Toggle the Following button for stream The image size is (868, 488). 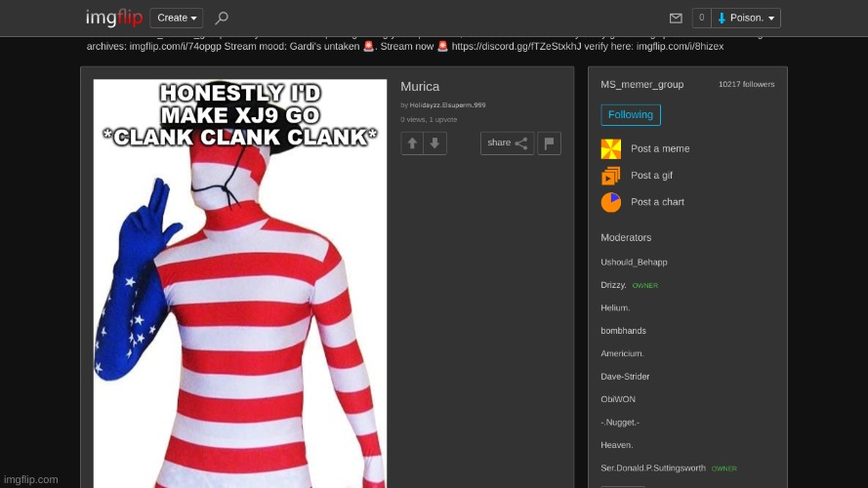631,115
